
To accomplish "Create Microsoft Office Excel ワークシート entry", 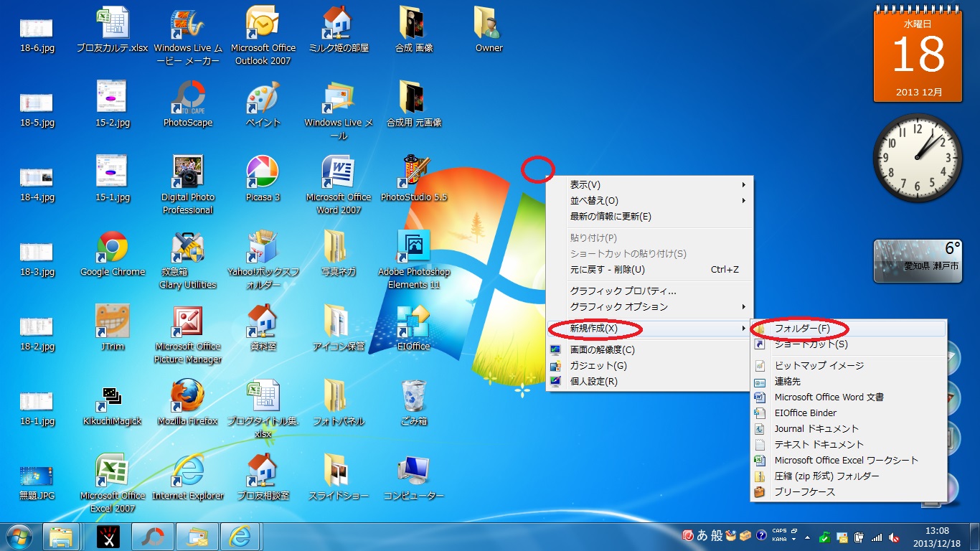I will tap(849, 461).
